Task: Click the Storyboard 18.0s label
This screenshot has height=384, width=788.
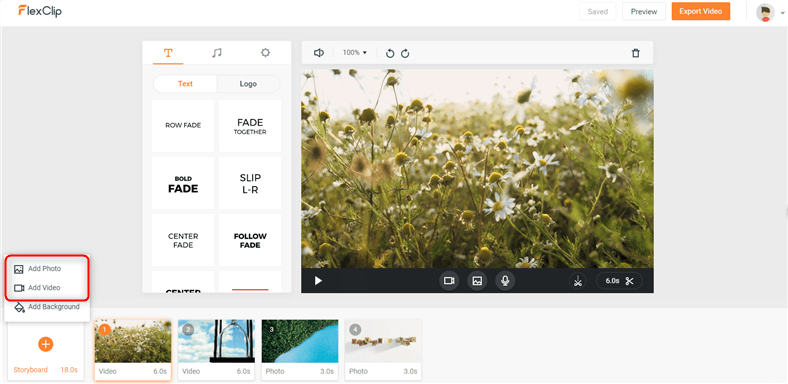Action: 46,370
